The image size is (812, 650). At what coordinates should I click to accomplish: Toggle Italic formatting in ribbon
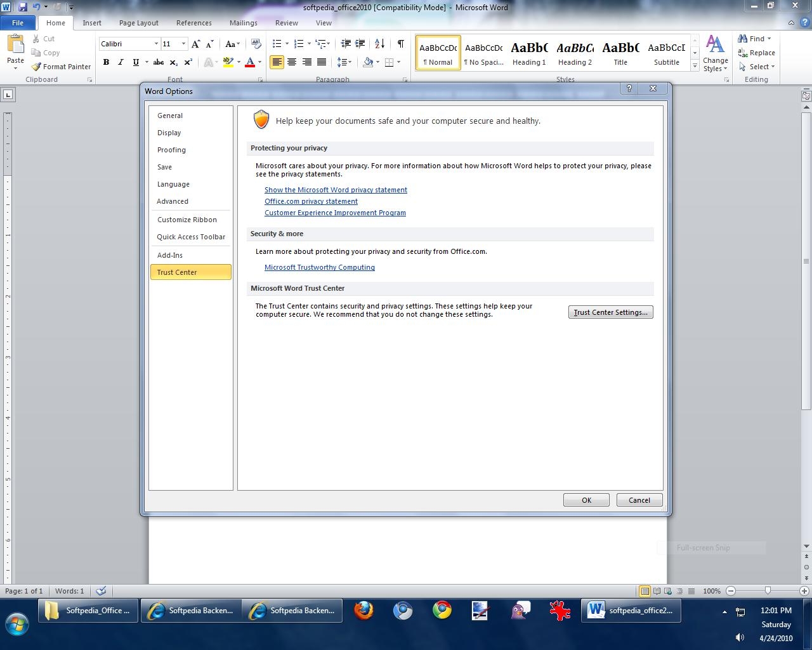pos(121,62)
